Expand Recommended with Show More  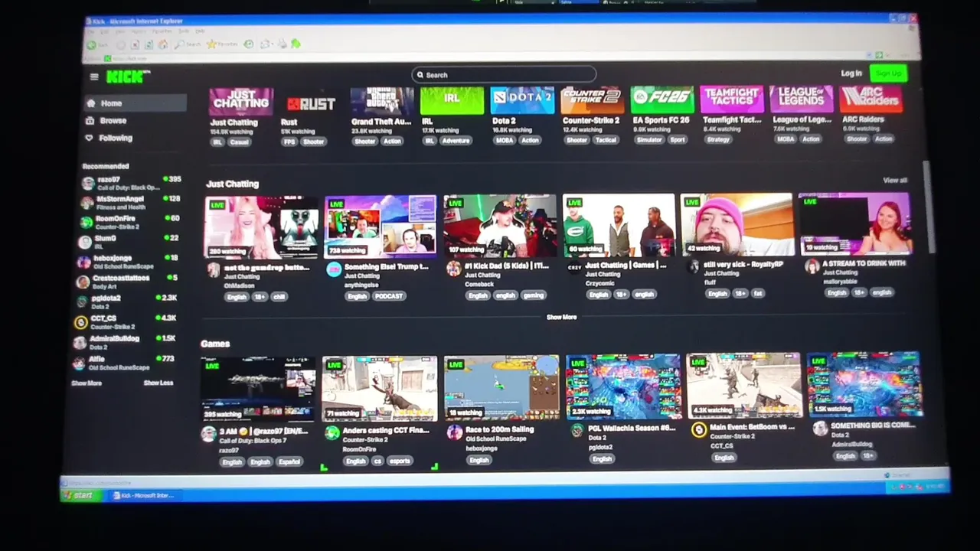click(87, 383)
